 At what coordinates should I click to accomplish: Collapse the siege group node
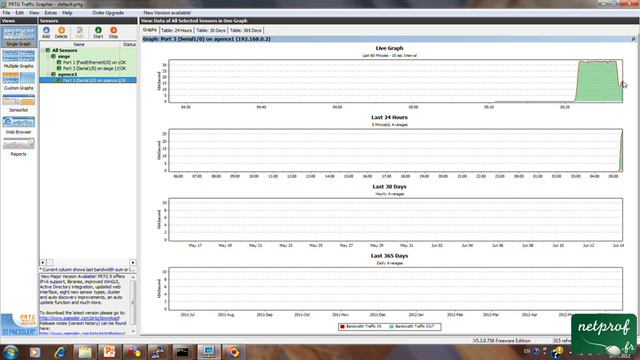click(x=48, y=56)
